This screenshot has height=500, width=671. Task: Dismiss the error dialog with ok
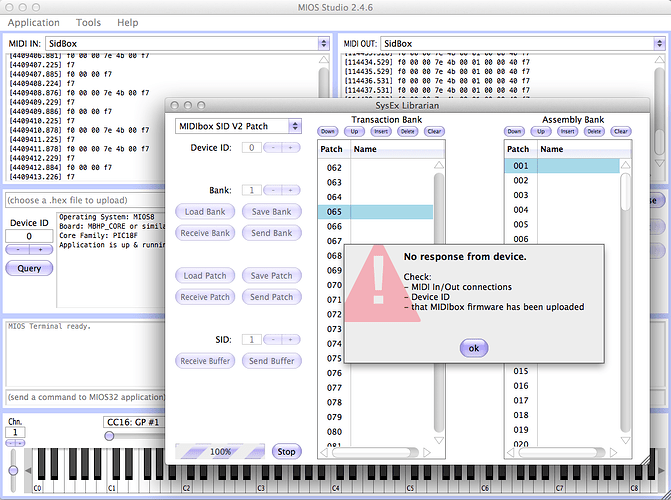click(474, 348)
